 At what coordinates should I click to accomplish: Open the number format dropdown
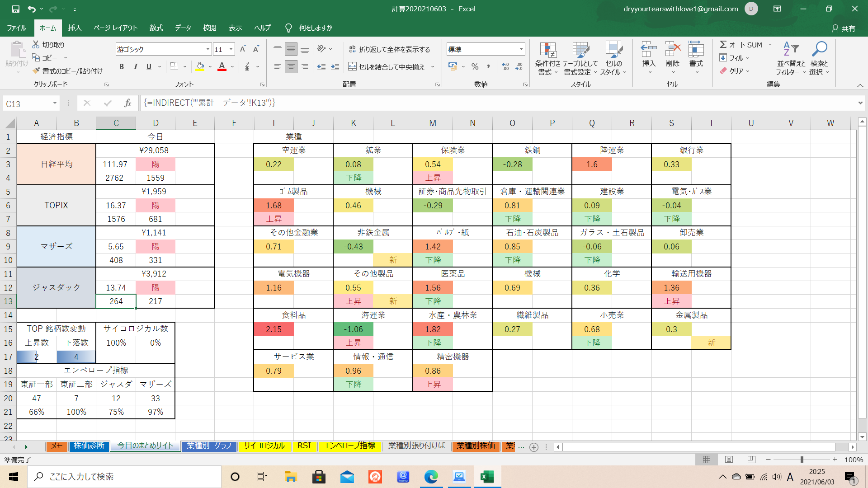(x=521, y=49)
